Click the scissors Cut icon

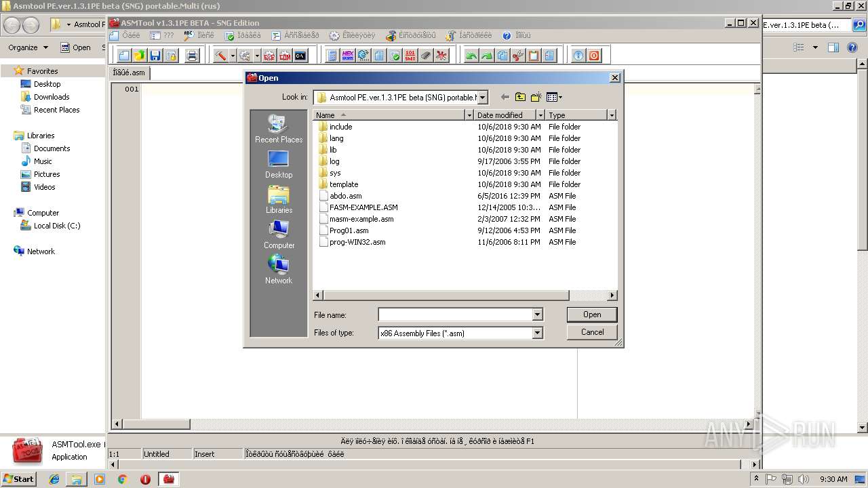coord(518,56)
